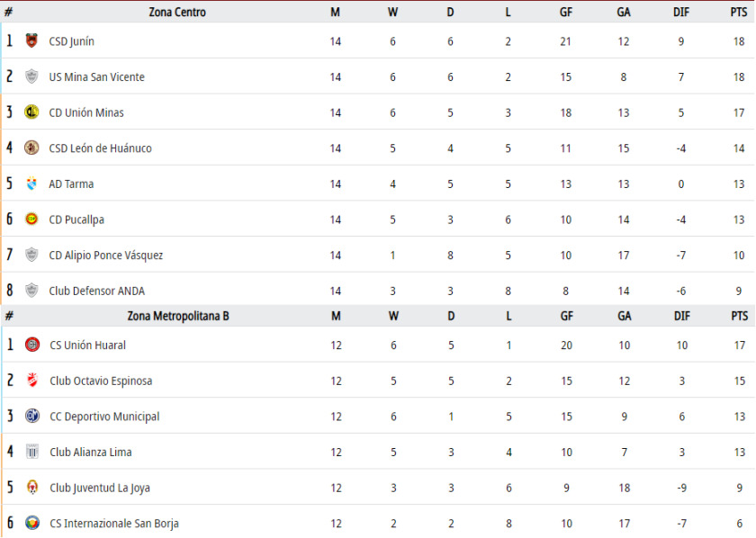
Task: Click the Club Juventud La Joya crest icon
Action: point(32,487)
